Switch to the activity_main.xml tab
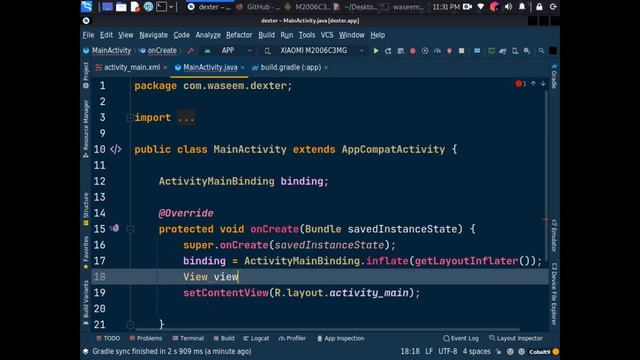This screenshot has height=360, width=640. pos(132,67)
